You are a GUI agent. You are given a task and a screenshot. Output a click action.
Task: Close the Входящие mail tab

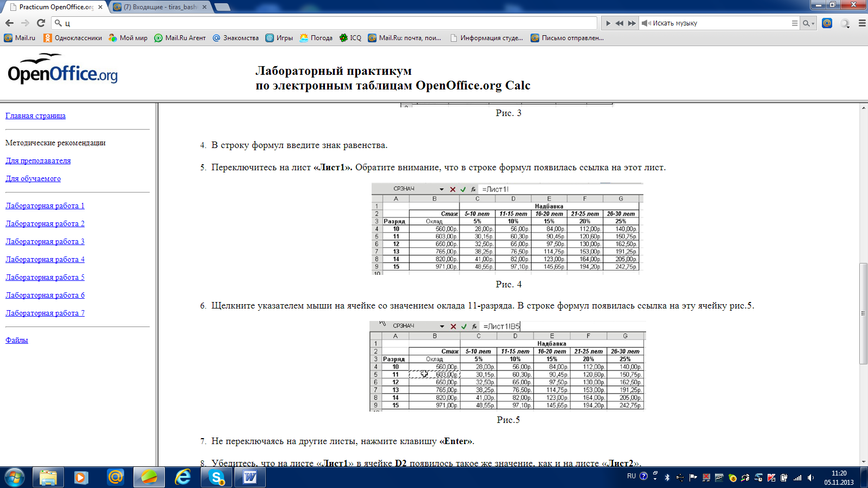point(205,7)
